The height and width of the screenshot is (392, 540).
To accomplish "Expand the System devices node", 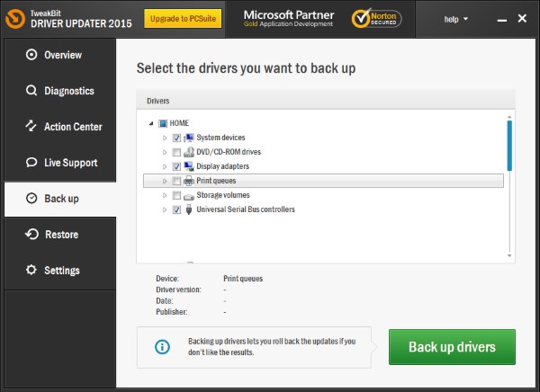I will tap(165, 138).
